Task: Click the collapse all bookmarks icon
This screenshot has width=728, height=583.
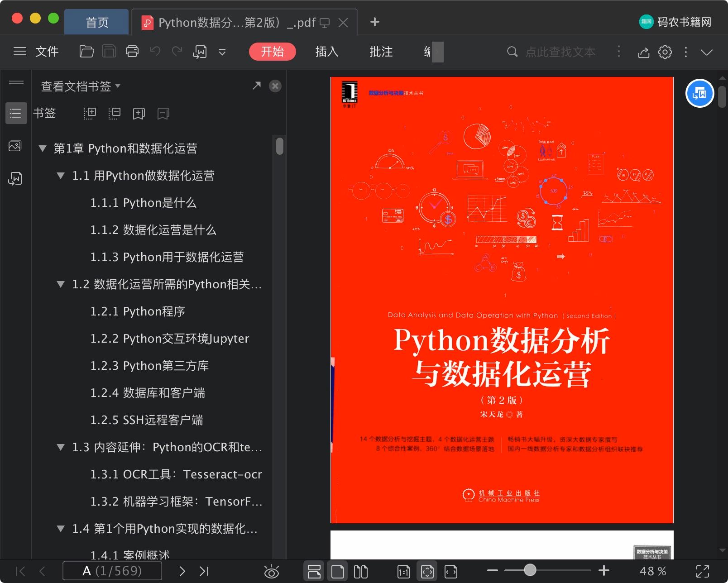Action: [115, 113]
